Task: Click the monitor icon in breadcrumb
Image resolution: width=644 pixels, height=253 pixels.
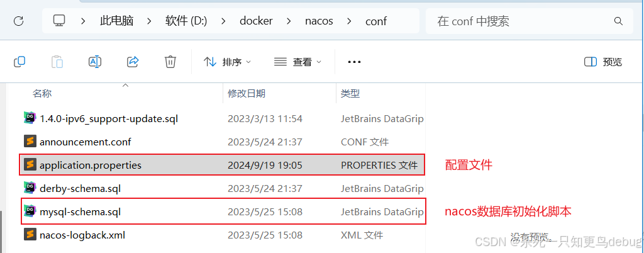Action: 59,21
